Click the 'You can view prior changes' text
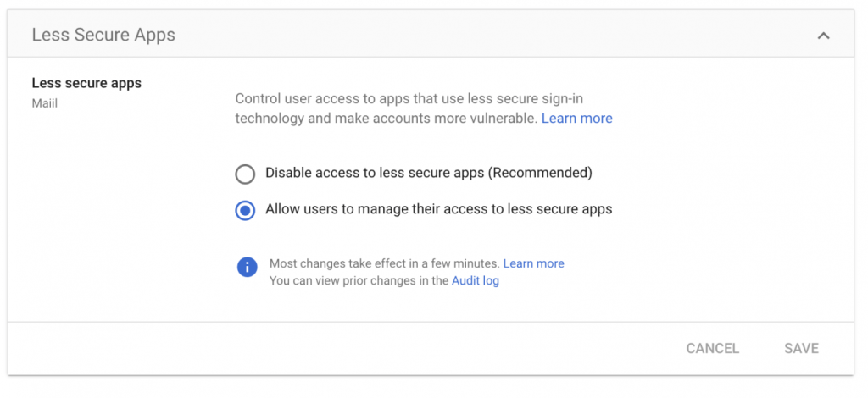This screenshot has height=398, width=868. [359, 280]
